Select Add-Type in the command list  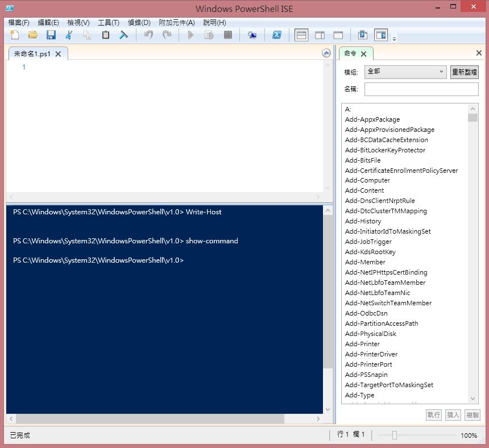(359, 395)
